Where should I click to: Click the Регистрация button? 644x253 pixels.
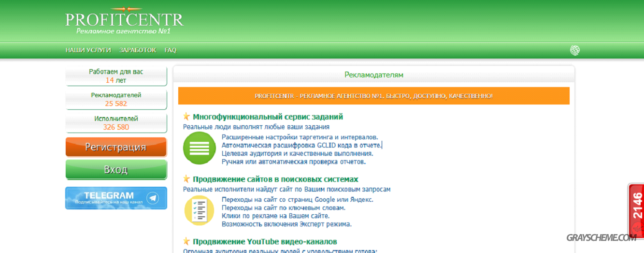coord(116,147)
